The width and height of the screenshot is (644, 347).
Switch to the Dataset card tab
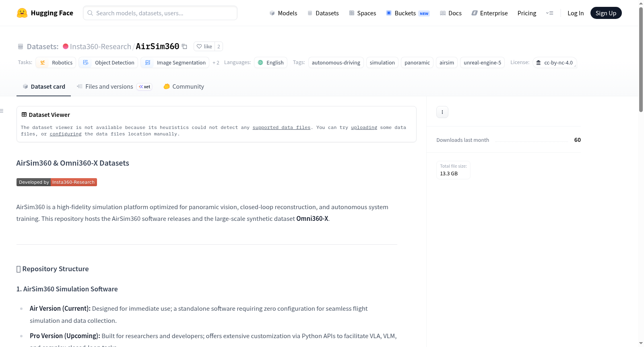(43, 87)
